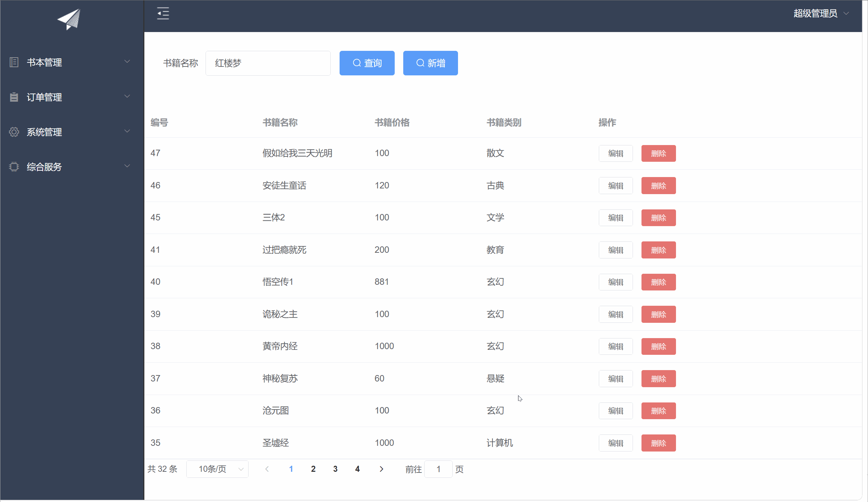Open the 10条/页 page size dropdown

pos(217,469)
